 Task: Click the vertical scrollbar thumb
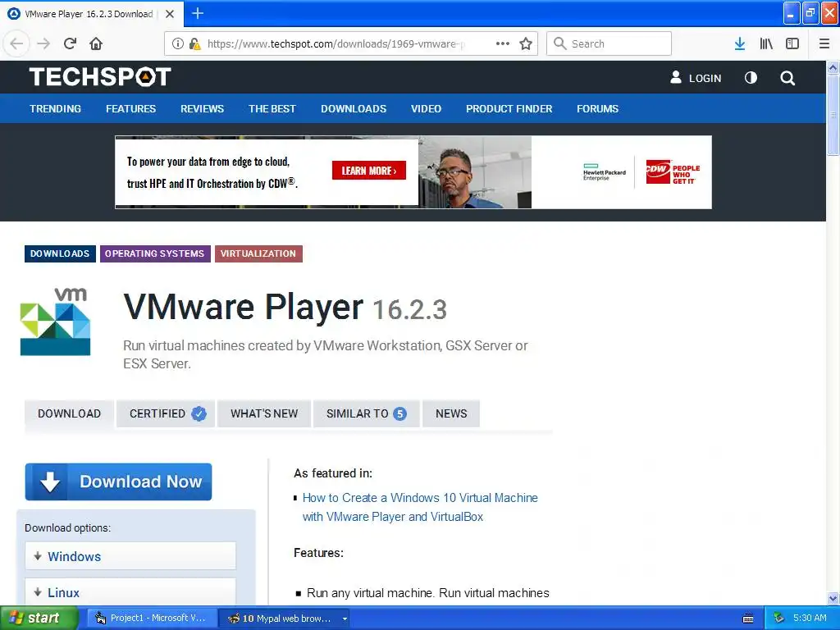point(833,115)
